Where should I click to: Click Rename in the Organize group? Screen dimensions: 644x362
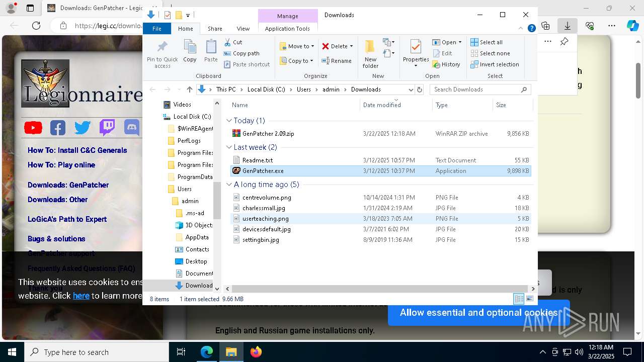coord(337,61)
